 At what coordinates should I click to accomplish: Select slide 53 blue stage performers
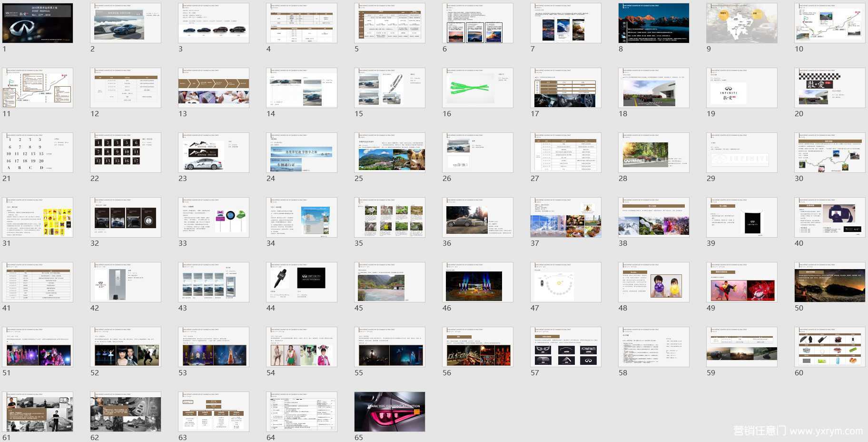214,347
